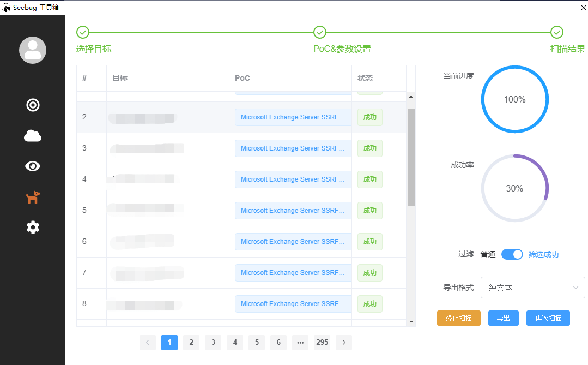Select the orange dog icon in sidebar

33,197
